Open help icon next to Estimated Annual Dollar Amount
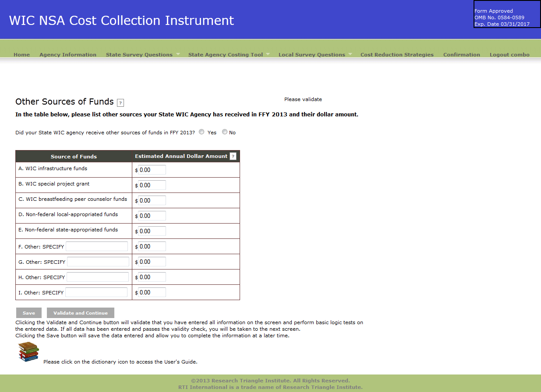 (233, 156)
